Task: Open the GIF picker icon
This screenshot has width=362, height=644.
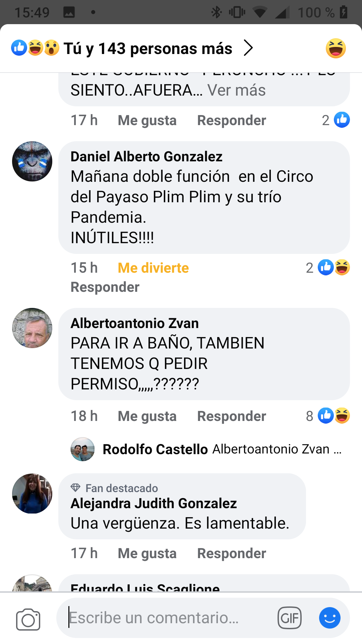Action: (290, 618)
